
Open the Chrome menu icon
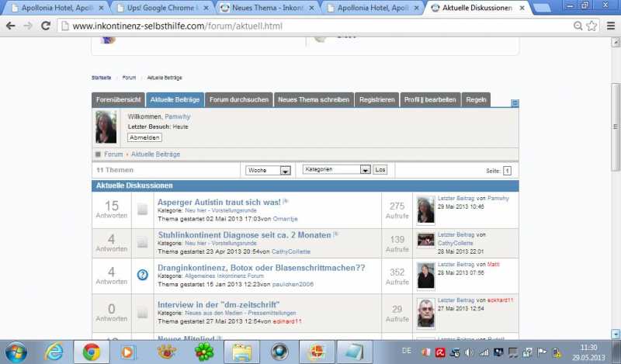(608, 26)
